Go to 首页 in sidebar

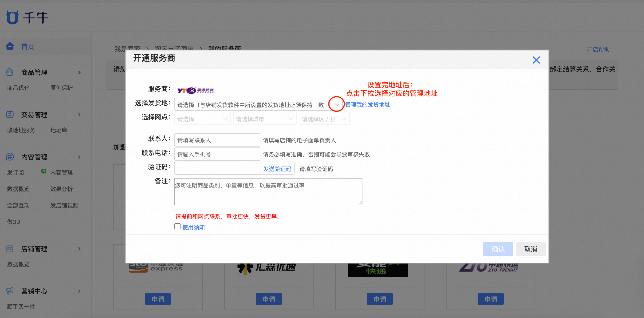(27, 47)
